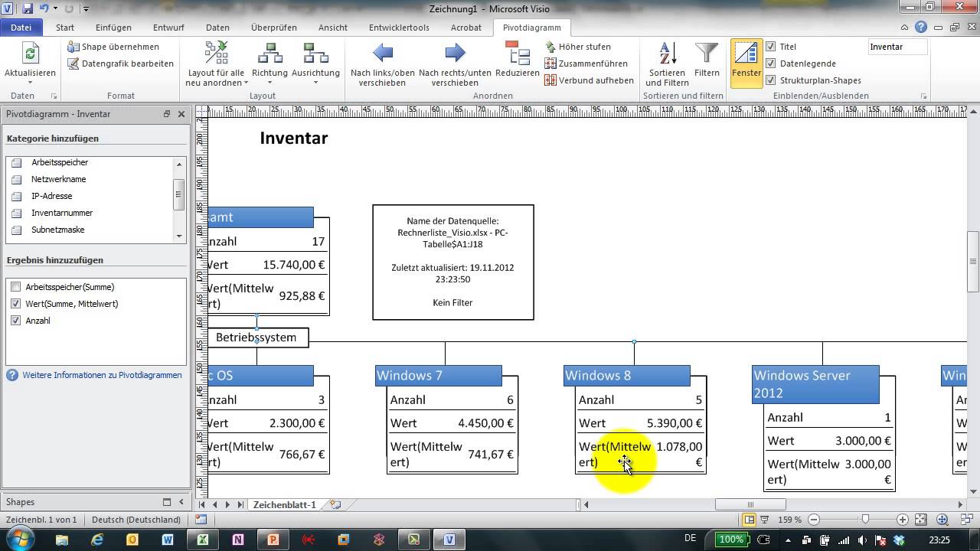Toggle the Fenster button
The image size is (980, 551).
click(746, 64)
